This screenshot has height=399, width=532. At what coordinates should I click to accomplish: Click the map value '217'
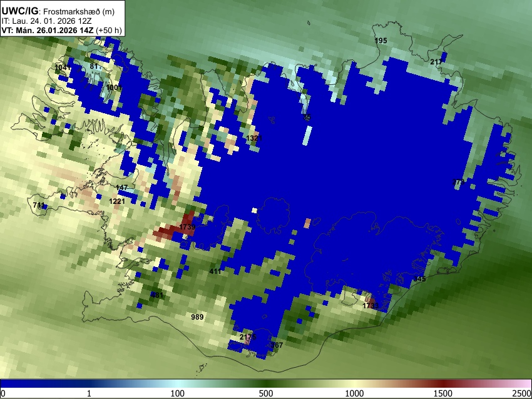tap(436, 62)
